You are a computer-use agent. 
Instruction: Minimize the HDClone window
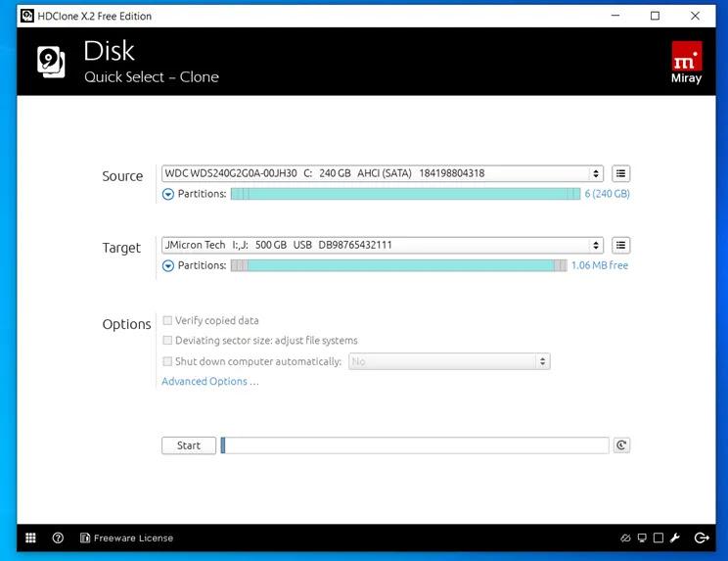(615, 16)
